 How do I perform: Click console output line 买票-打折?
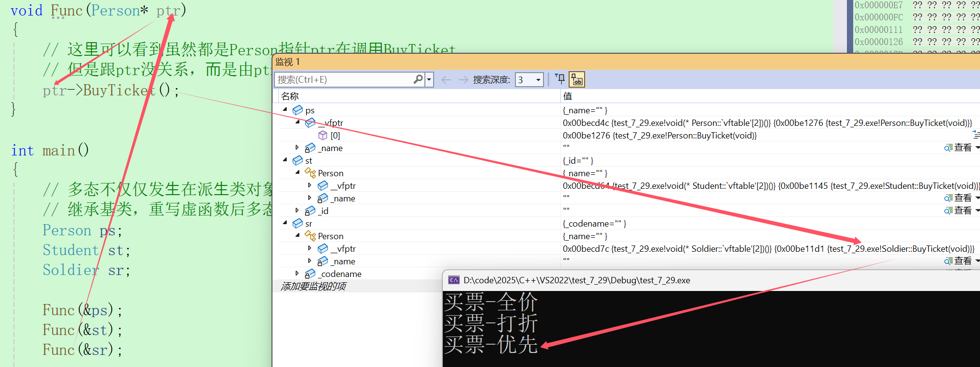(491, 323)
